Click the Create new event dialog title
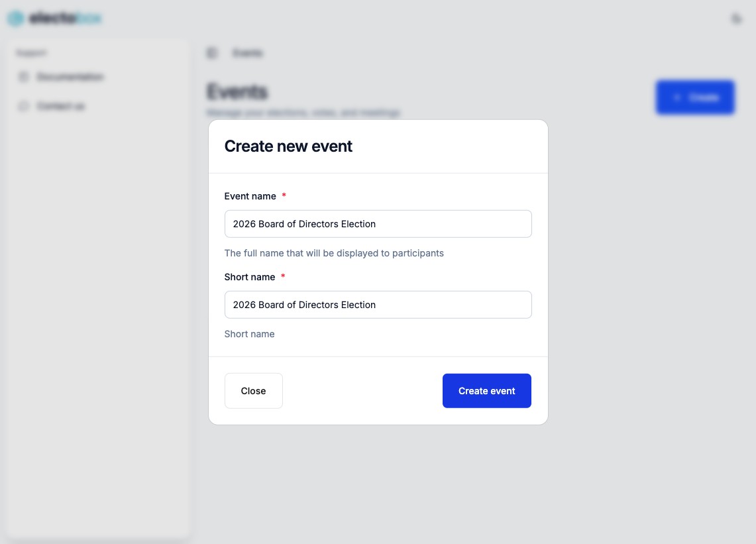 pos(288,146)
